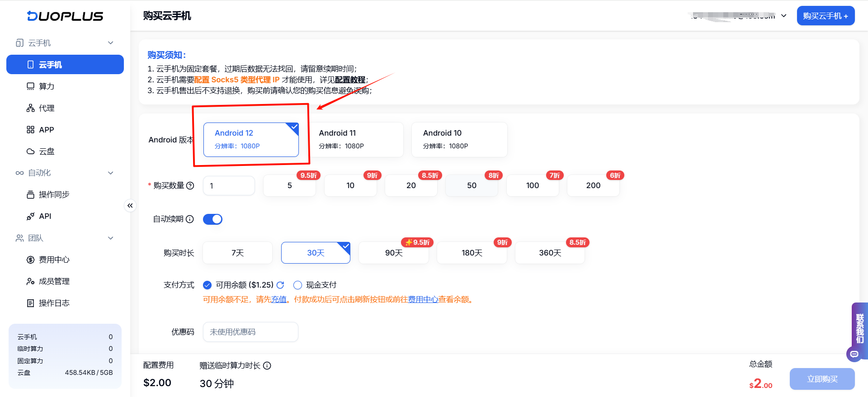This screenshot has width=868, height=397.
Task: Collapse the 自动化 sidebar group chevron
Action: coord(111,173)
